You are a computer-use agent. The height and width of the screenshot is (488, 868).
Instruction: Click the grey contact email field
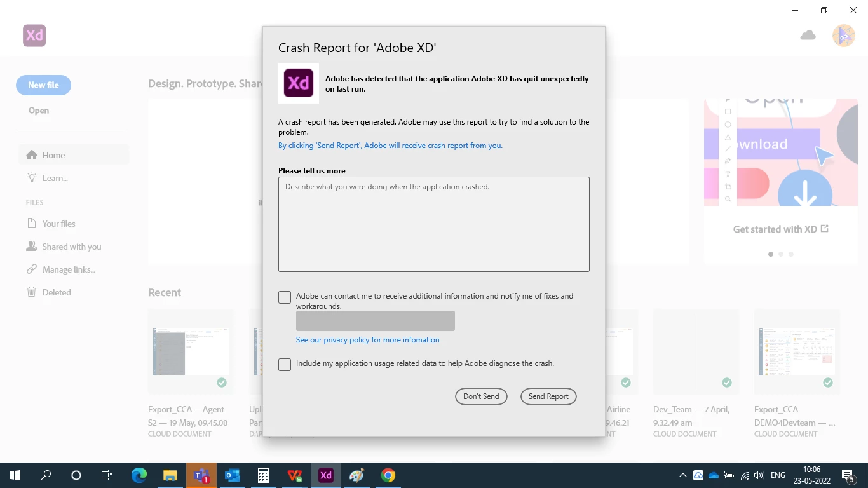tap(376, 321)
